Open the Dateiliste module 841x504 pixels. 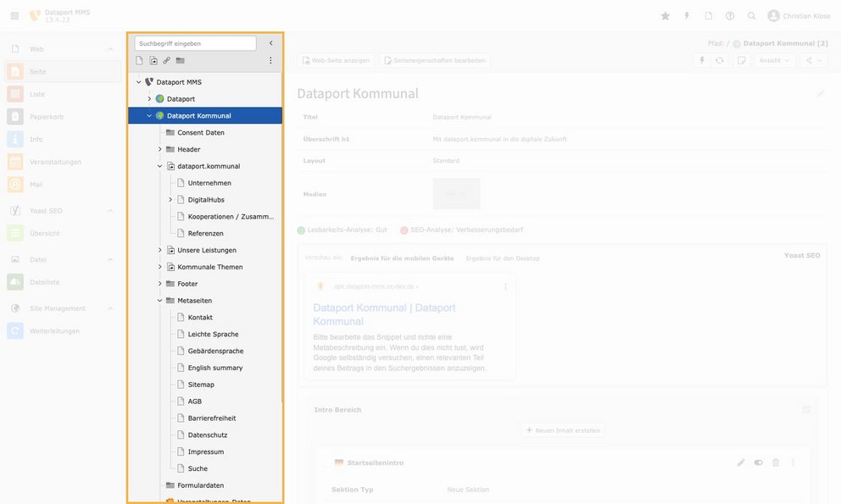[x=46, y=282]
